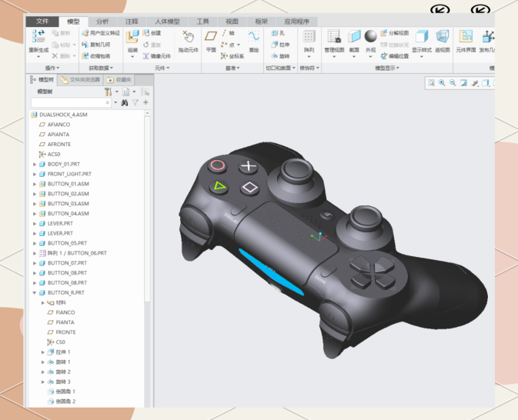Image resolution: width=518 pixels, height=420 pixels.
Task: Open the 文件 file menu
Action: coord(42,22)
